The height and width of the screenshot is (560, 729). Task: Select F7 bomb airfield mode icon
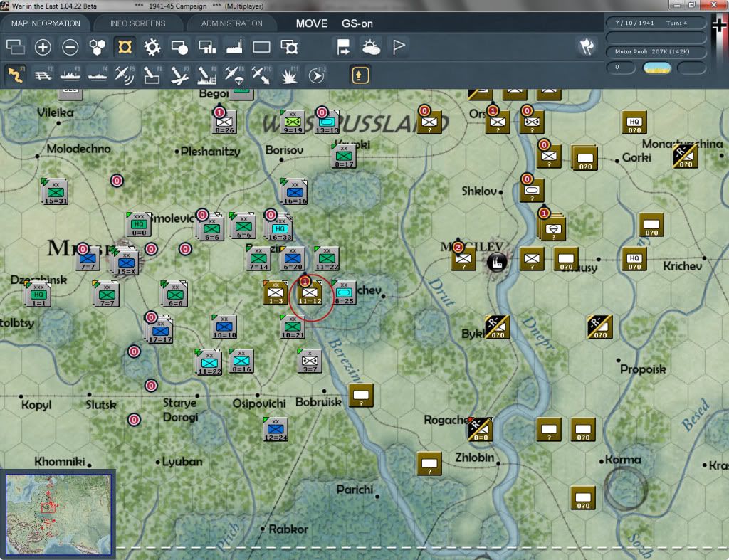coord(179,75)
